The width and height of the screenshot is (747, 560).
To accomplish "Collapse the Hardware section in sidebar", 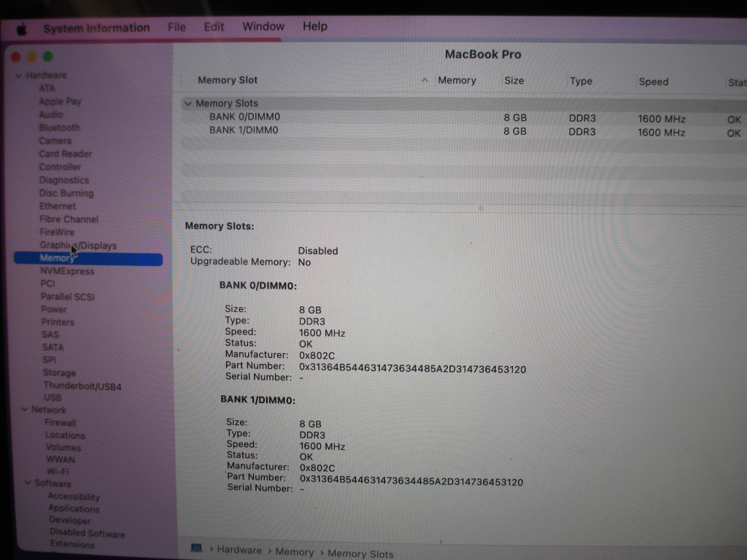I will [x=18, y=76].
